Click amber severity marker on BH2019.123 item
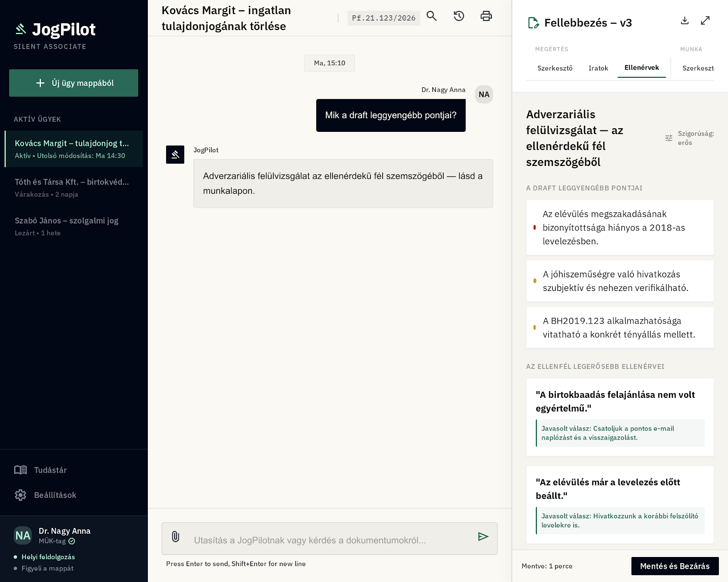Image resolution: width=728 pixels, height=582 pixels. (x=535, y=327)
